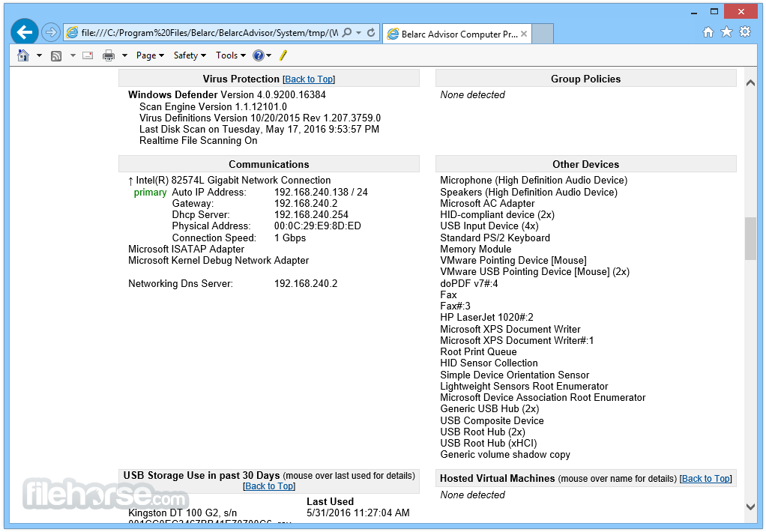
Task: Click the command bar Home page icon
Action: click(x=23, y=55)
